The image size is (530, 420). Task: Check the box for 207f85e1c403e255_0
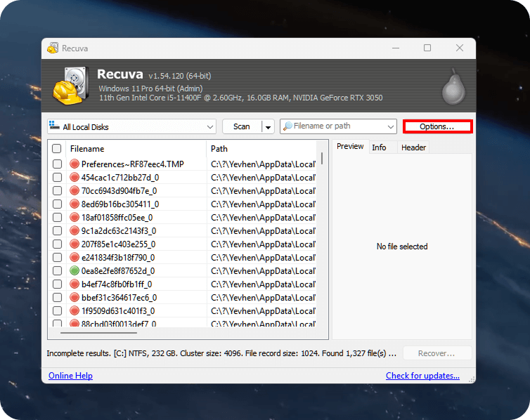coord(58,244)
